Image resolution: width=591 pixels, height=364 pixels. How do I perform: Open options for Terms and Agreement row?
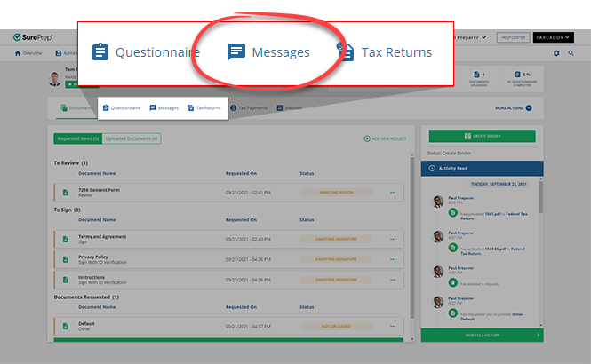[393, 239]
